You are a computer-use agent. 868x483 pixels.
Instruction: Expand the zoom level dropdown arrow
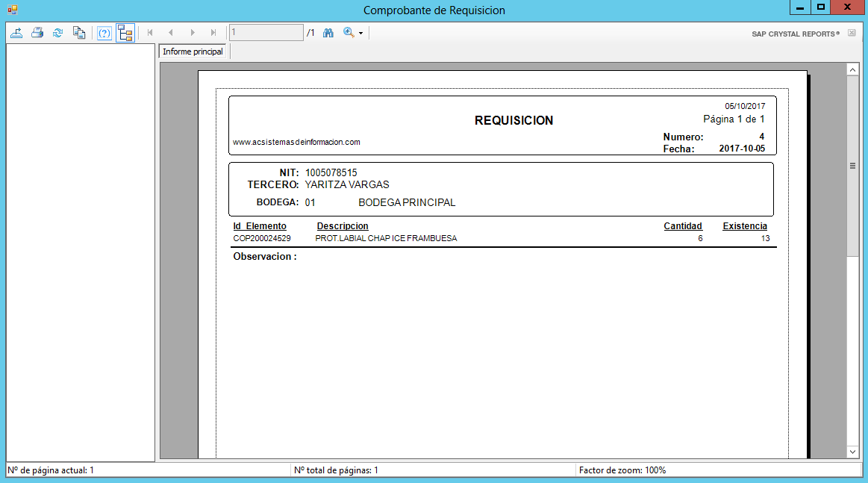[x=360, y=34]
